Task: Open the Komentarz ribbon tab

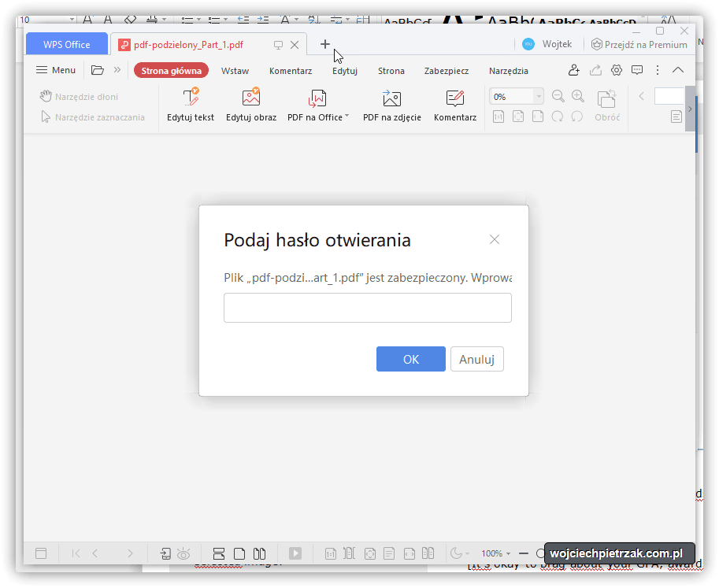Action: pyautogui.click(x=291, y=71)
